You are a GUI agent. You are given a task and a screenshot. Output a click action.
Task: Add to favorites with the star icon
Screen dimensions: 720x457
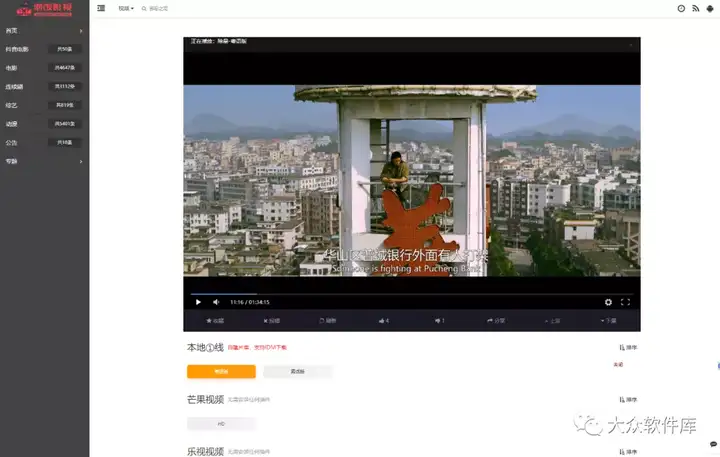[x=215, y=321]
